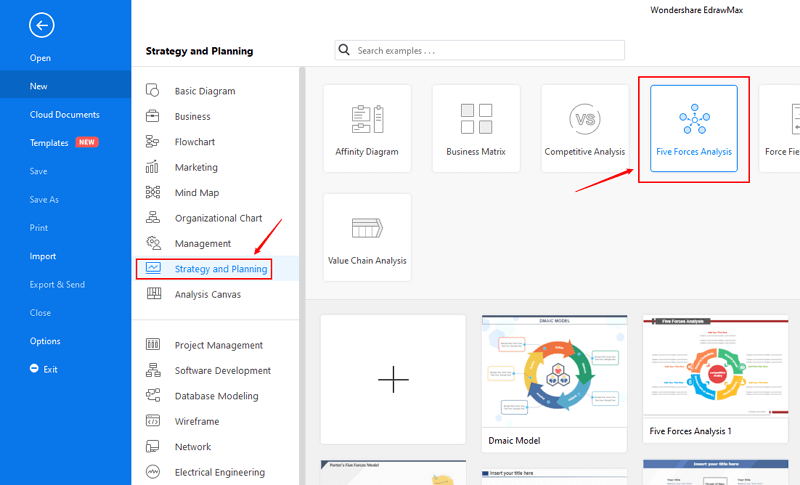Open the Five Forces Analysis 1 template

tap(715, 379)
